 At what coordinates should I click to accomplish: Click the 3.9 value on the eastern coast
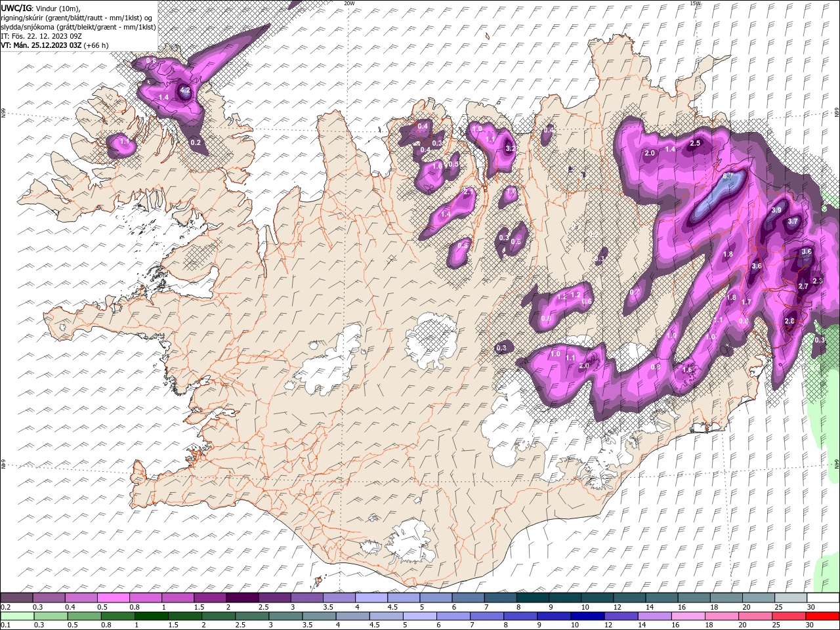tap(776, 210)
